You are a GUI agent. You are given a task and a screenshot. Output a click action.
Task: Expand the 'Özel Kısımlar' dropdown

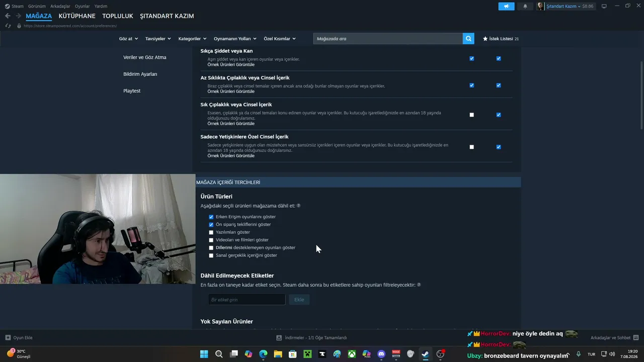[x=280, y=39]
